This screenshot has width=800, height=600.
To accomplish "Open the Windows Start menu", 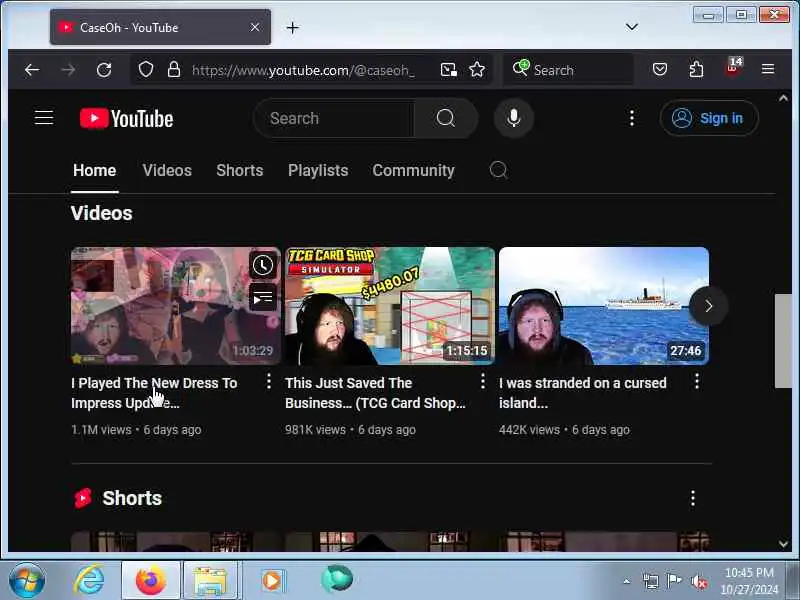I will point(27,580).
